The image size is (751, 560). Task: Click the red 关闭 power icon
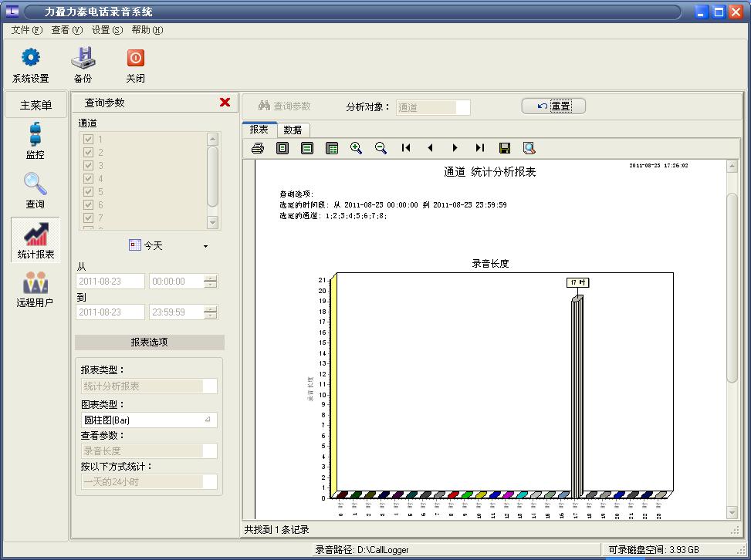(x=135, y=59)
